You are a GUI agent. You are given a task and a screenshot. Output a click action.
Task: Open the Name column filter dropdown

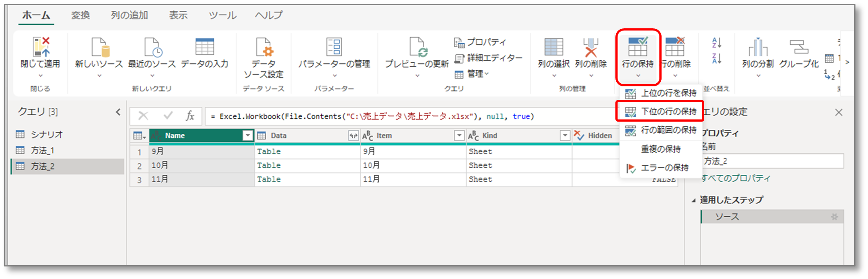coord(247,136)
